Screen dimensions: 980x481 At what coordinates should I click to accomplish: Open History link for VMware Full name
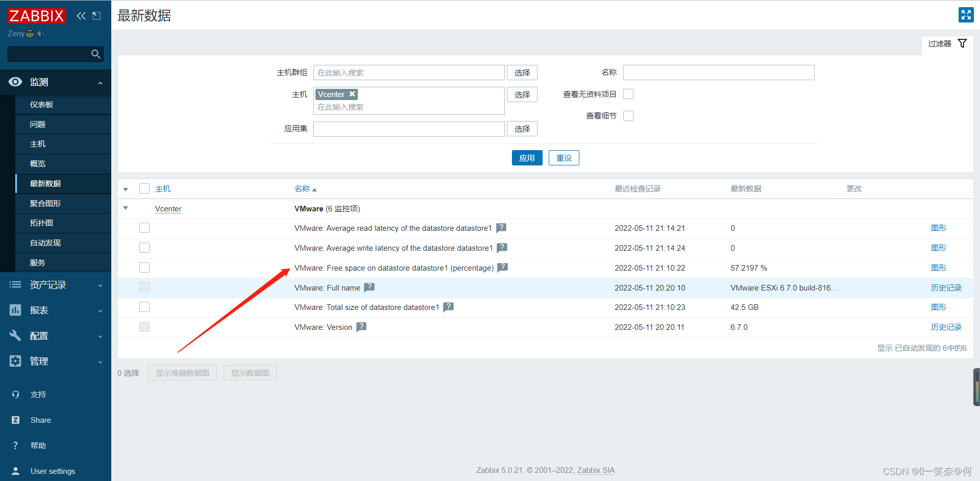click(x=946, y=287)
